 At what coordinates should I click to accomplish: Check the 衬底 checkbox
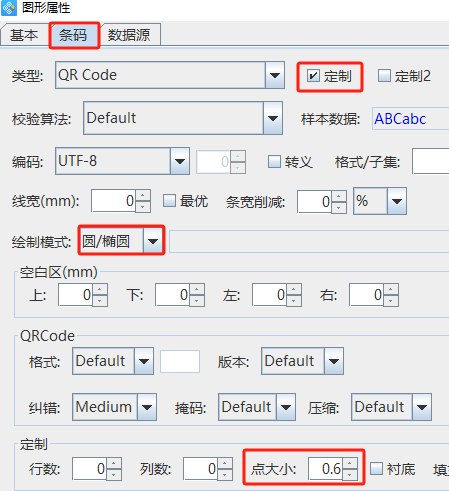tap(376, 469)
